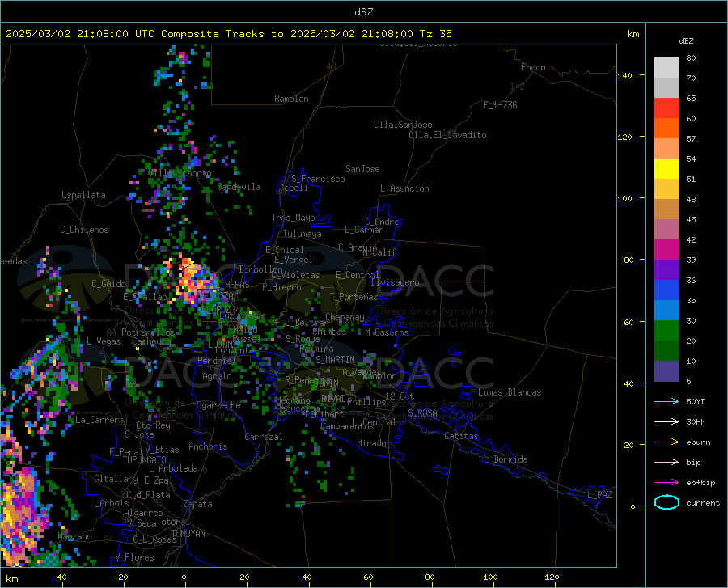Click the 80 dBZ light gray swatch
This screenshot has height=588, width=728.
667,67
